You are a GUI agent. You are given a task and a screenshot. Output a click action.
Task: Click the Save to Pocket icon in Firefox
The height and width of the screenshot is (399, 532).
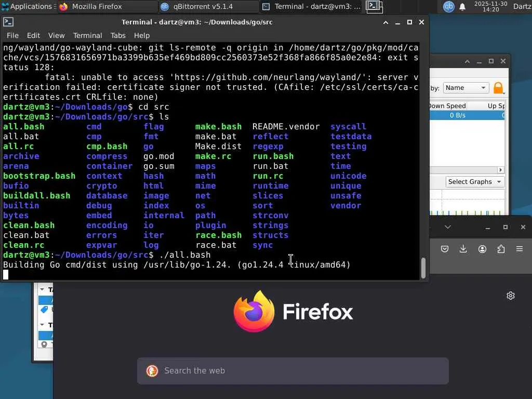445,249
